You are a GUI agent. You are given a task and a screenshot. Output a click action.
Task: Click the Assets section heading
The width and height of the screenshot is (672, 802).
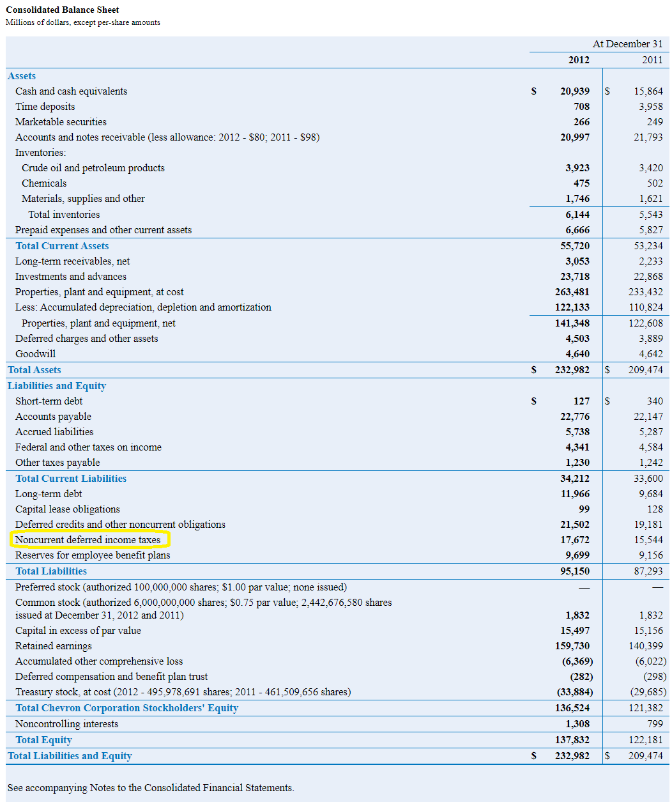pyautogui.click(x=22, y=76)
